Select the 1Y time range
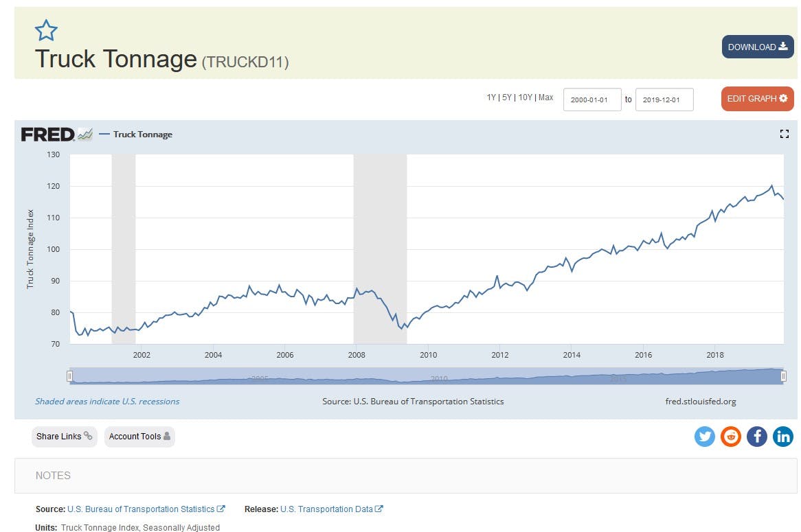This screenshot has width=801, height=532. coord(491,97)
